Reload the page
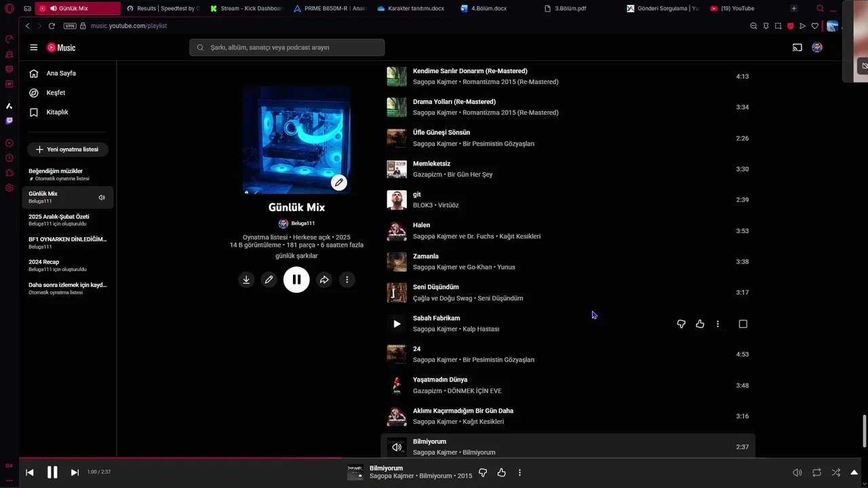868x488 pixels. tap(52, 26)
